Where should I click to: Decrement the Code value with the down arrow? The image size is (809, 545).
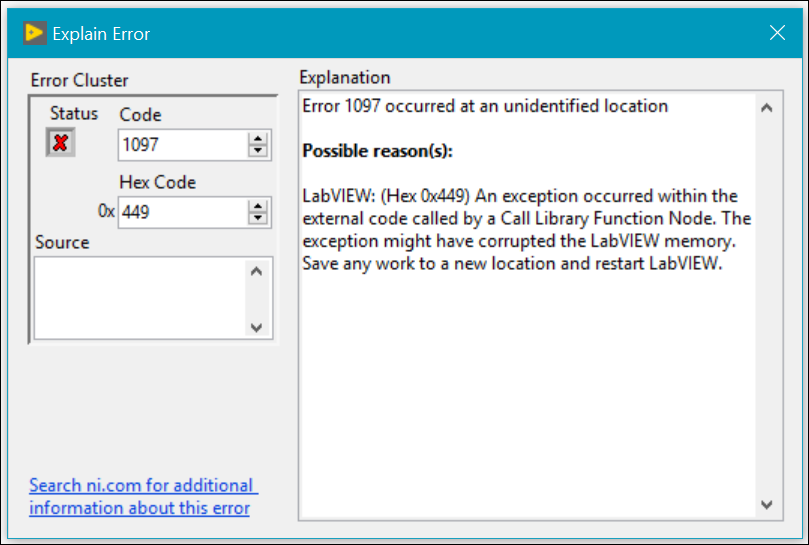click(257, 151)
